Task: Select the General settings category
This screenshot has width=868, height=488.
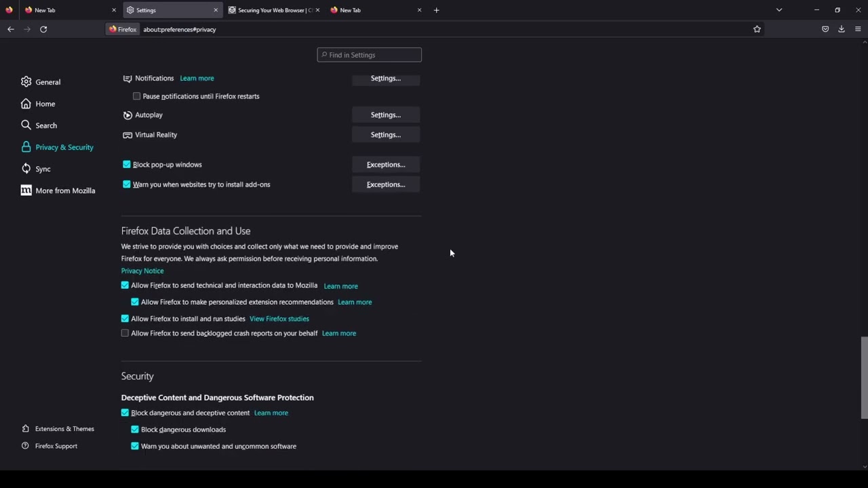Action: pyautogui.click(x=47, y=82)
